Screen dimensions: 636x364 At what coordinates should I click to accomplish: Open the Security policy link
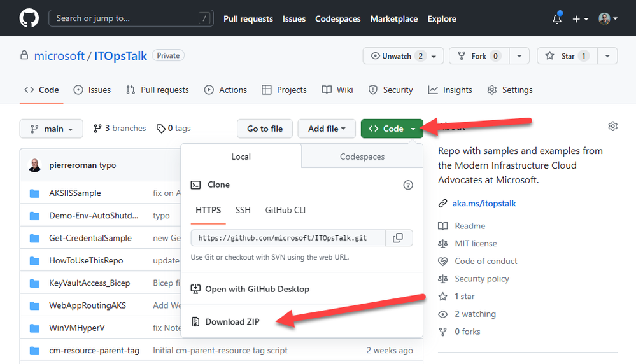point(481,279)
